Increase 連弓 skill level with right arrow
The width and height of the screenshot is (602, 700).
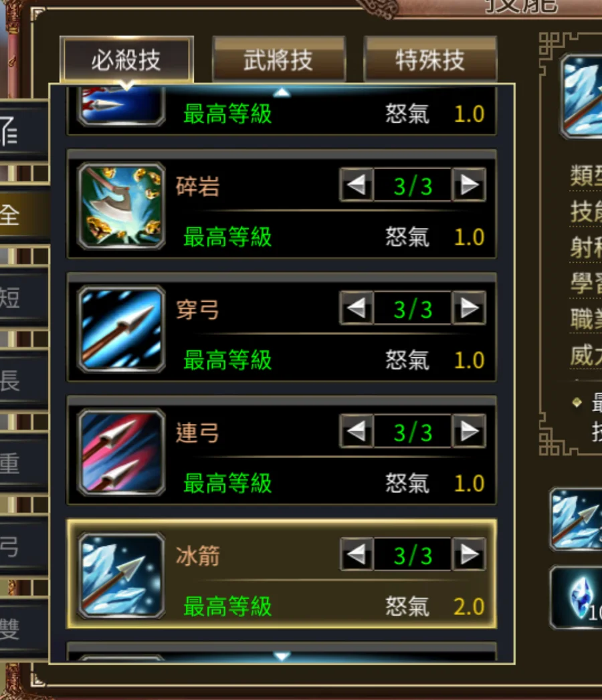tap(469, 431)
